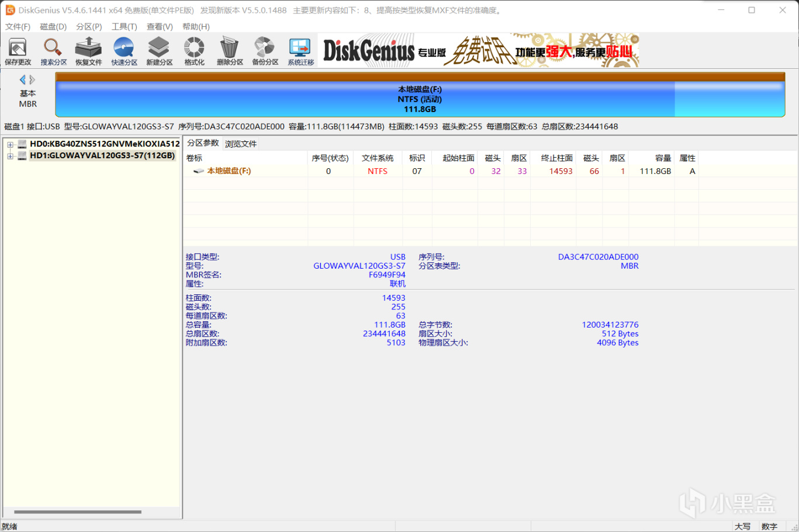Click the 起始柱面 column header

[455, 158]
